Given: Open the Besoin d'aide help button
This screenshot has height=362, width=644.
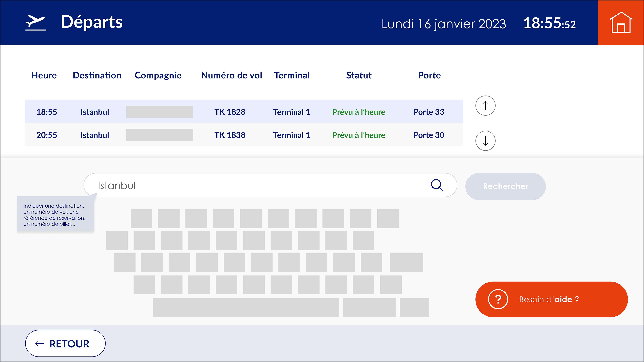Looking at the screenshot, I should [551, 299].
